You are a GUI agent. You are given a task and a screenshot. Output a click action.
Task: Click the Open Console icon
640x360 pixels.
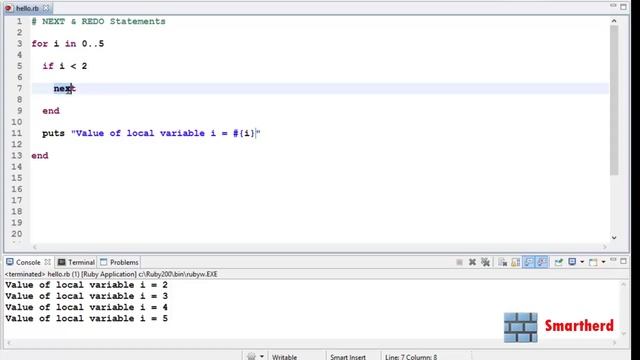[x=593, y=262]
